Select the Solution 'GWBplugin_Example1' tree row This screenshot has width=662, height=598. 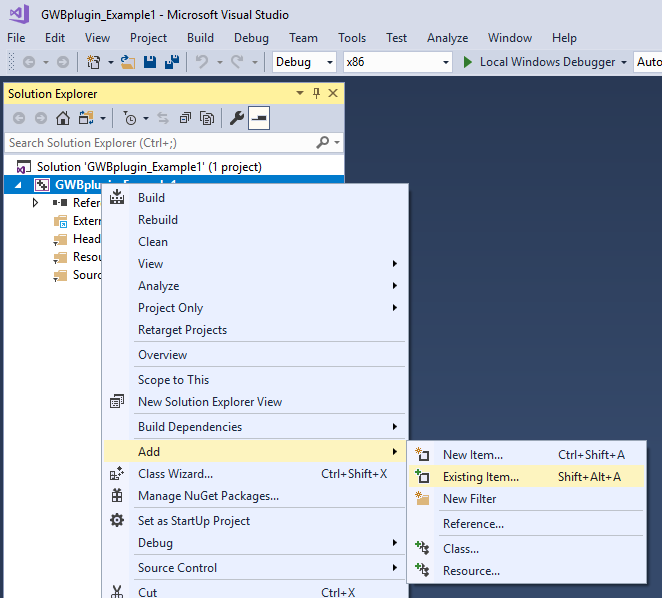click(x=174, y=167)
